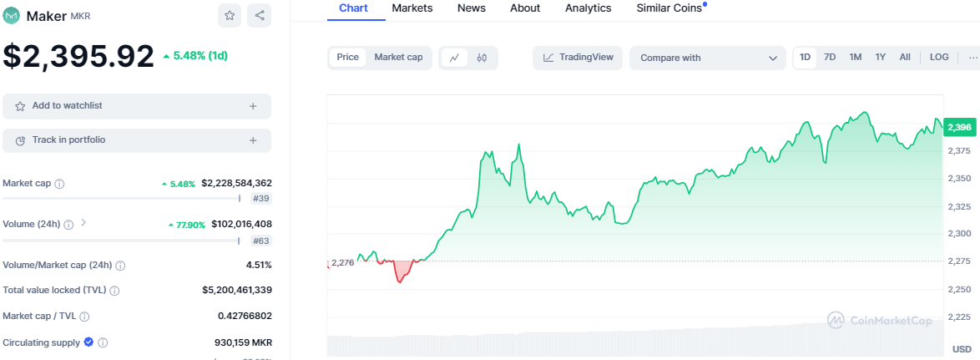Click the 2,350 y-axis label

[959, 179]
